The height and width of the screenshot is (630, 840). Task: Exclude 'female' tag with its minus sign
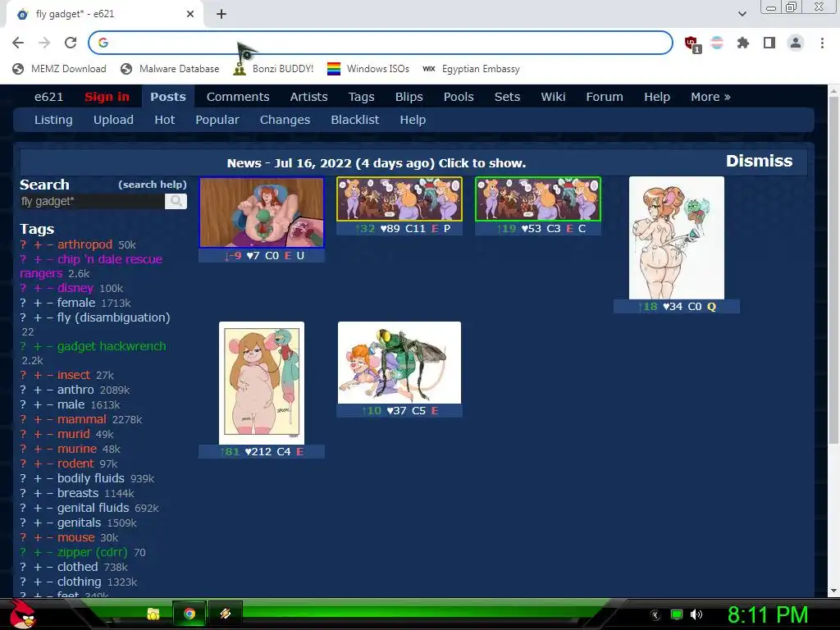(x=49, y=304)
